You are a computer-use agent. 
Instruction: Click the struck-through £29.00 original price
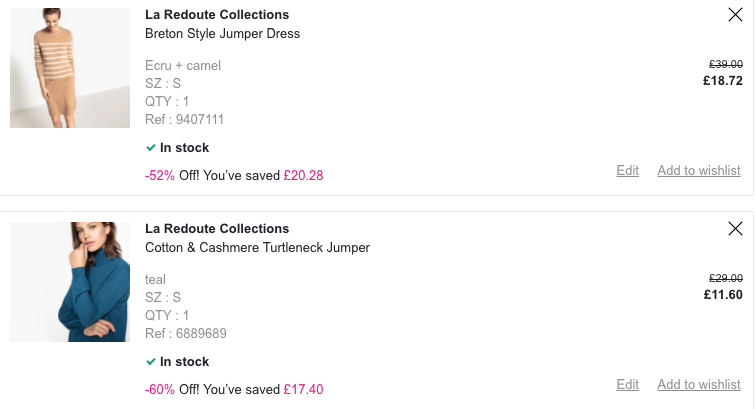(724, 278)
